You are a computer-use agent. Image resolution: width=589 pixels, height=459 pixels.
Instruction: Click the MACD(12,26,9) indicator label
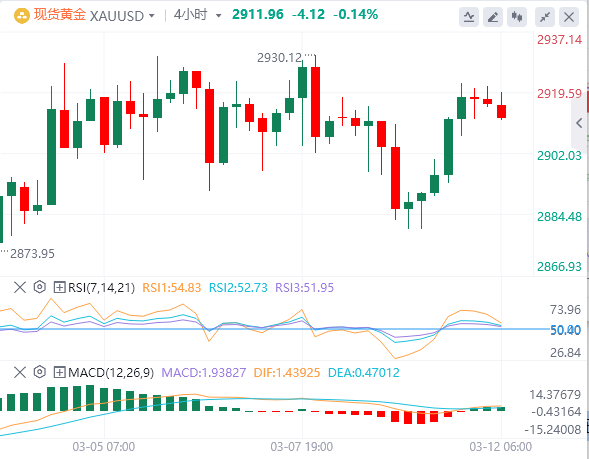pyautogui.click(x=111, y=373)
